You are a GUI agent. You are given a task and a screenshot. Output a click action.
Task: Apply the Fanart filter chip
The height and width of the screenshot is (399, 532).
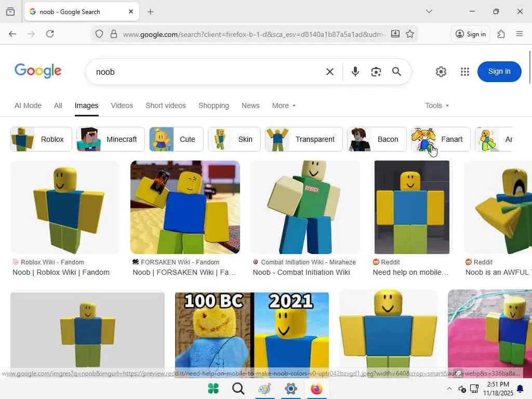(x=441, y=139)
